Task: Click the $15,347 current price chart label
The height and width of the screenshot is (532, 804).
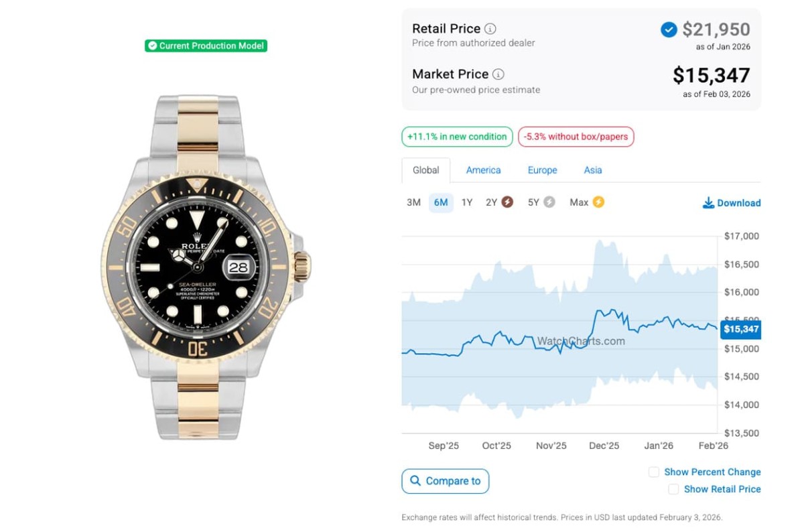Action: [741, 329]
